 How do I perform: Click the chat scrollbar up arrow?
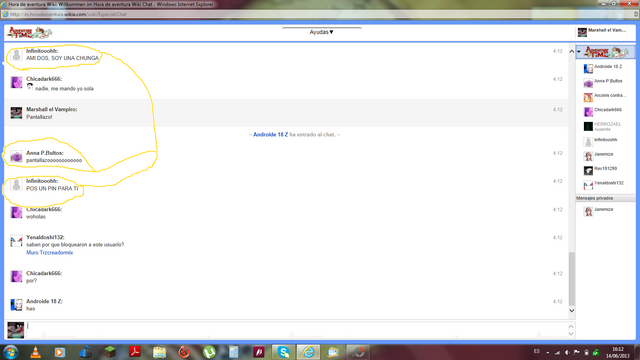coord(571,51)
